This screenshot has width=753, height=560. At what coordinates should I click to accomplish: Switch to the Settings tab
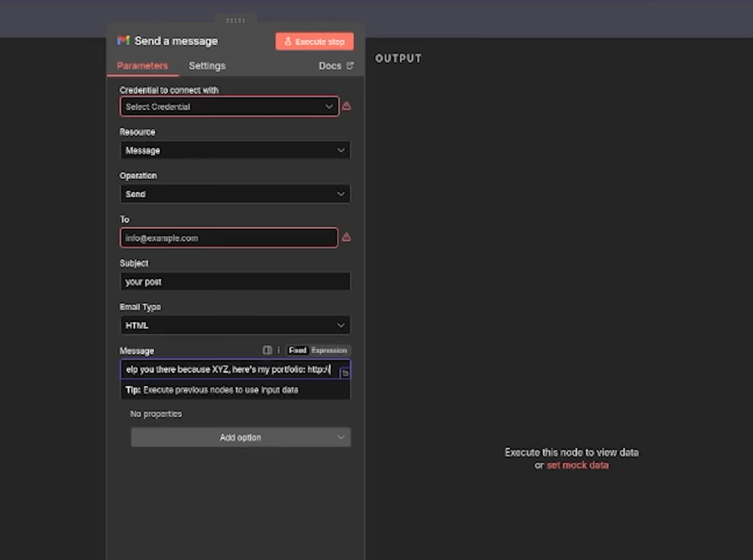[207, 65]
